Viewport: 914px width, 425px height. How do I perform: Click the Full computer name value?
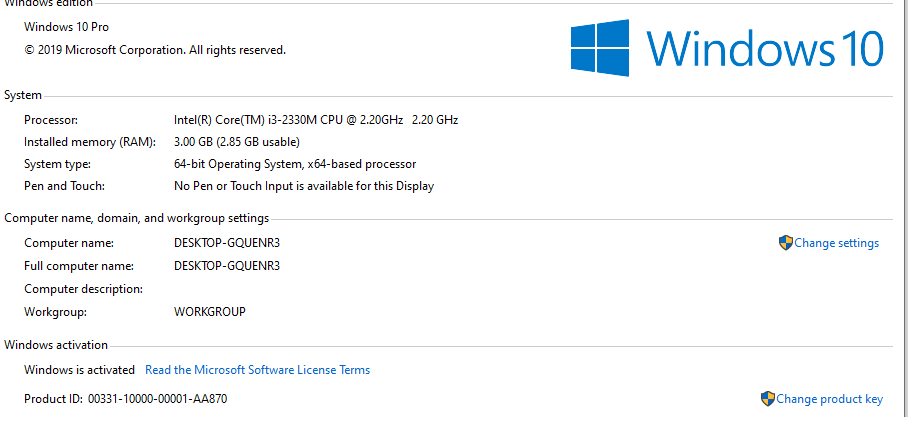coord(226,266)
